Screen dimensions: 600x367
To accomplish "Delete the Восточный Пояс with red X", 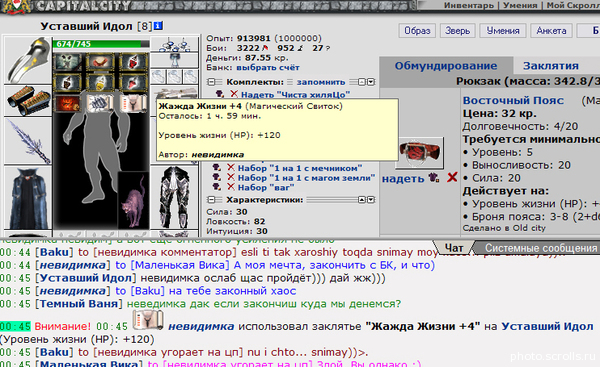I will (x=452, y=178).
